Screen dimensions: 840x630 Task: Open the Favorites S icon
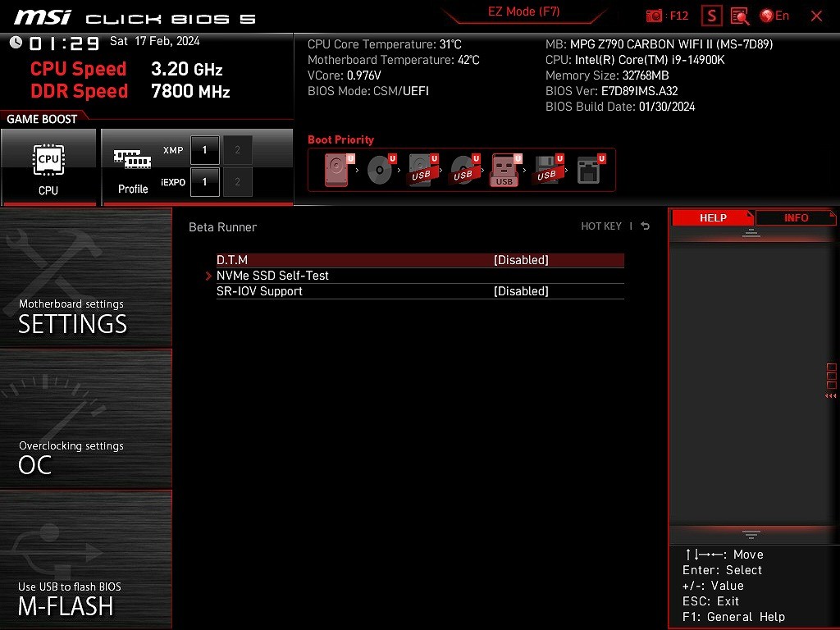click(711, 16)
